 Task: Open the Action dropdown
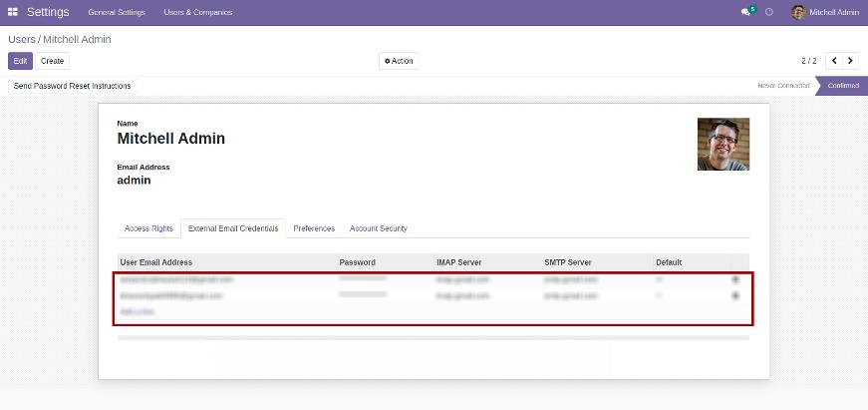click(x=399, y=61)
